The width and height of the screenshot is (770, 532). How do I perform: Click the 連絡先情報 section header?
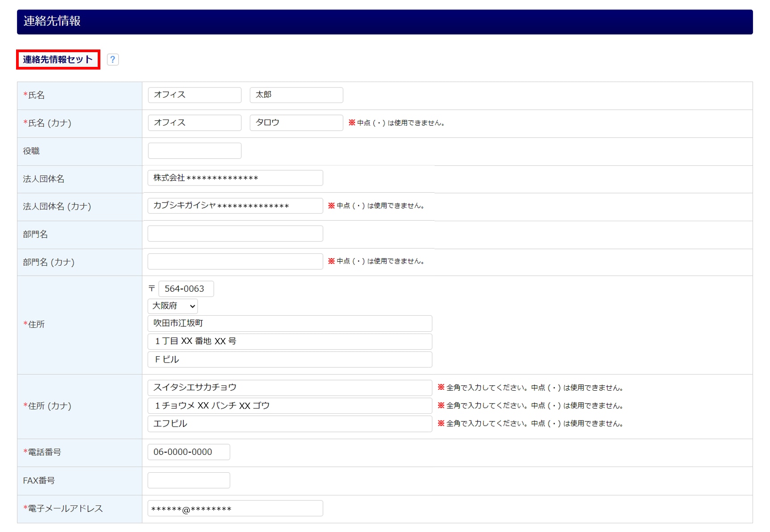click(385, 22)
